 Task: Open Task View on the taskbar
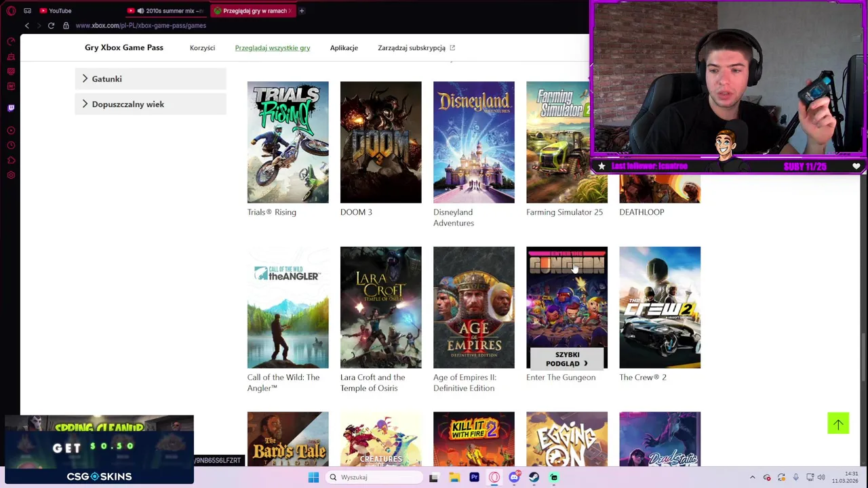point(434,477)
